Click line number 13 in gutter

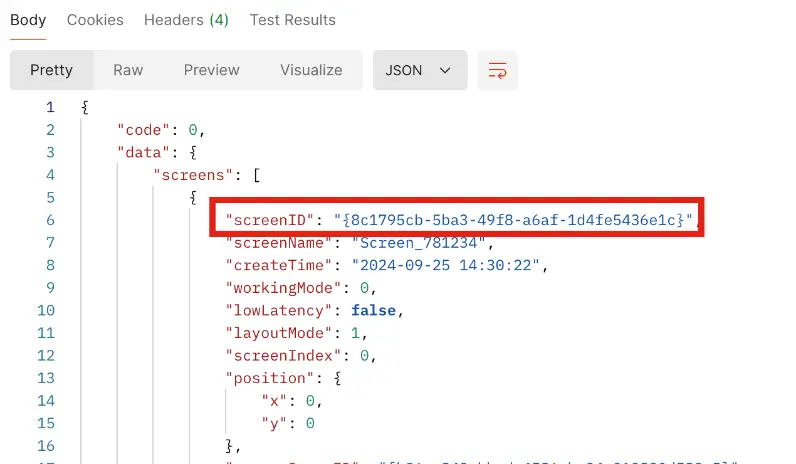tap(46, 378)
